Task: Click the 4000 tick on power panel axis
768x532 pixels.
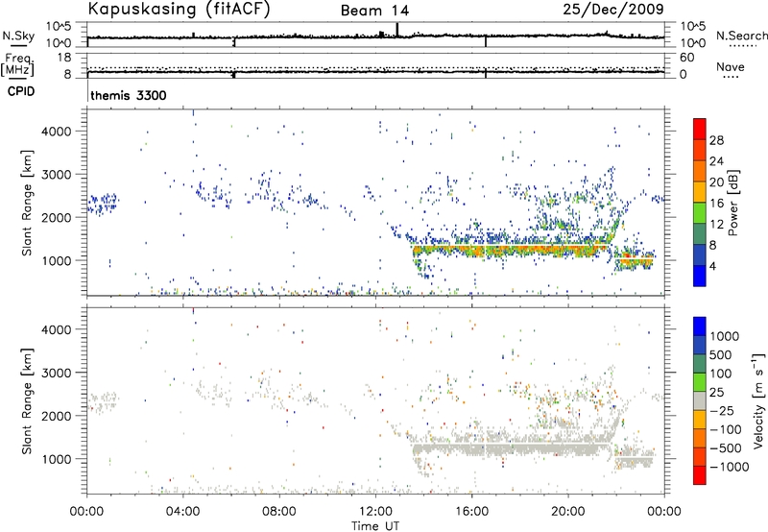Action: coord(57,132)
